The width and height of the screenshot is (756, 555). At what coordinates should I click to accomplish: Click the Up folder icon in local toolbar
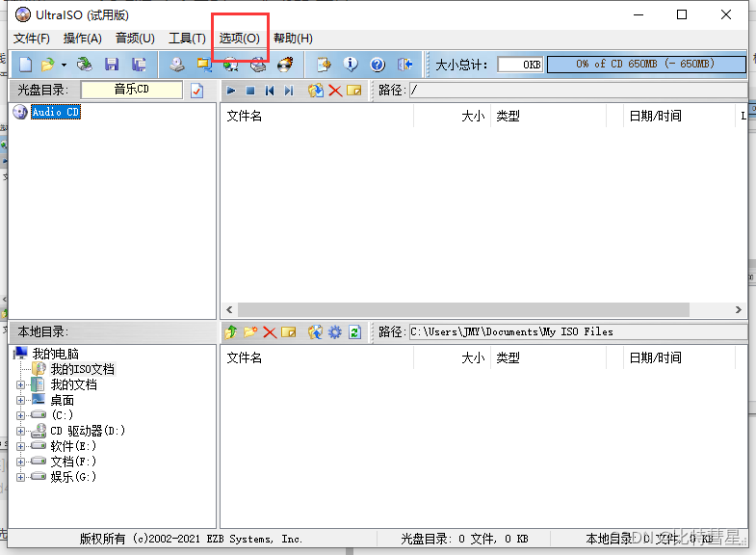coord(231,332)
